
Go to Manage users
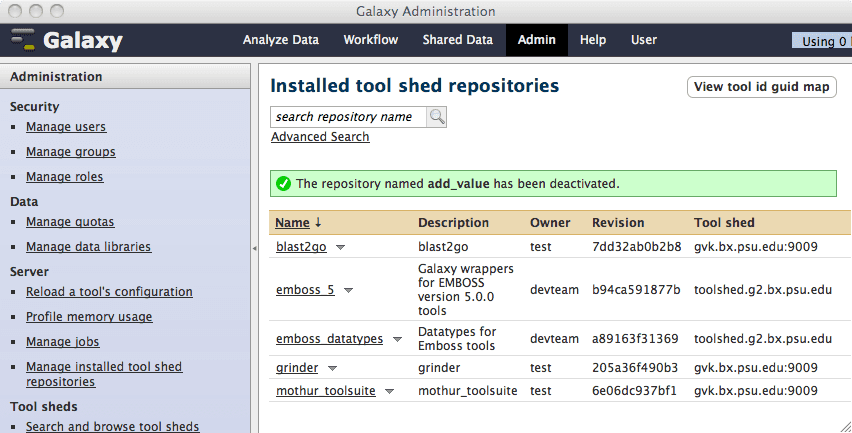click(66, 127)
